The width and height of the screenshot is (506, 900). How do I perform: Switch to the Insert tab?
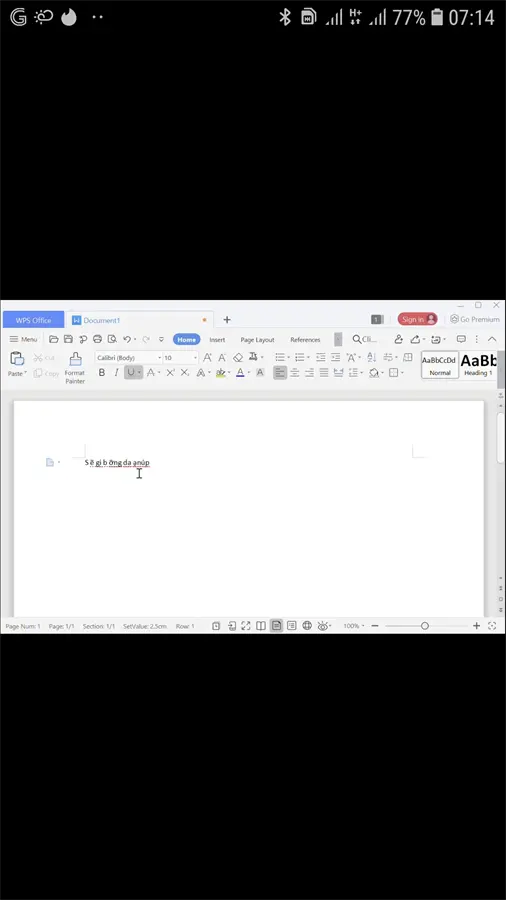pyautogui.click(x=217, y=340)
